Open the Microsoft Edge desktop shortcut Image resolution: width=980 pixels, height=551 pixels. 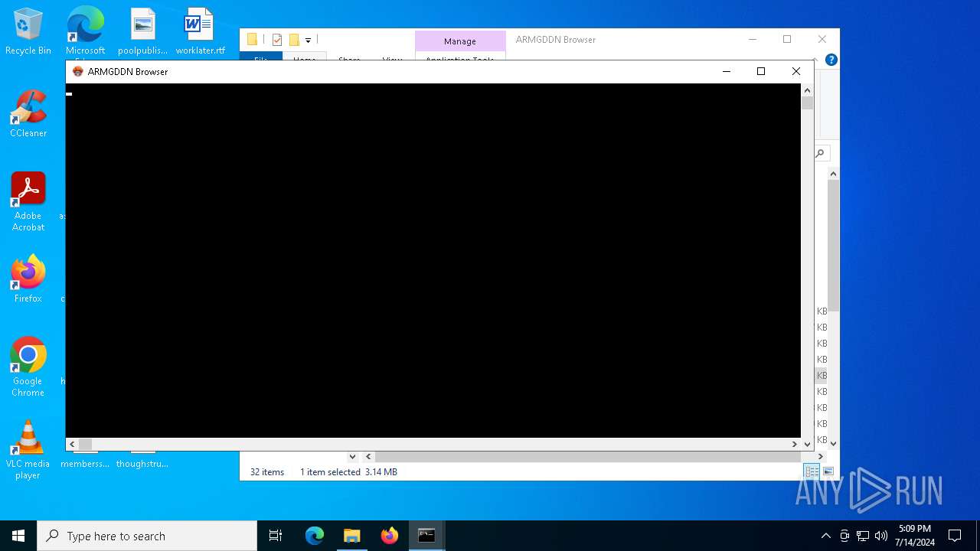(x=85, y=32)
